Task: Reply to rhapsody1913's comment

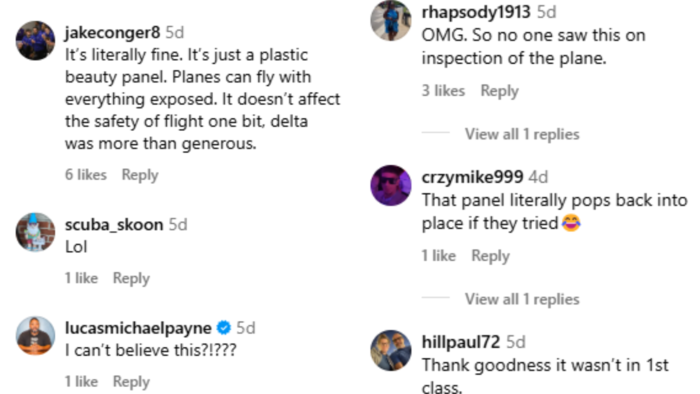Action: (499, 91)
